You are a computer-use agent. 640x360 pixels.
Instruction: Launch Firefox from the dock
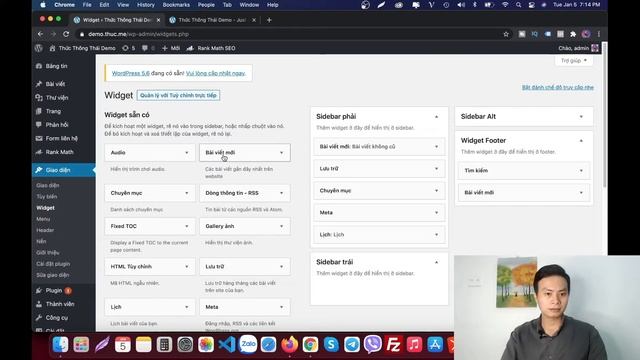[289, 344]
